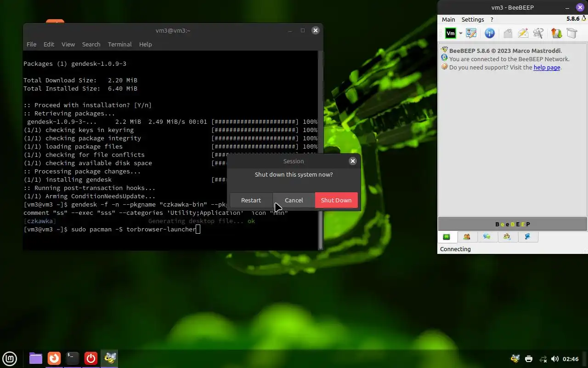Click the Restart button in Session dialog
The width and height of the screenshot is (588, 368).
pyautogui.click(x=251, y=200)
